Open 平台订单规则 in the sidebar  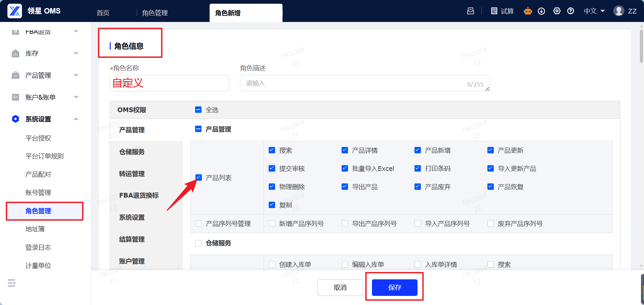tap(45, 156)
